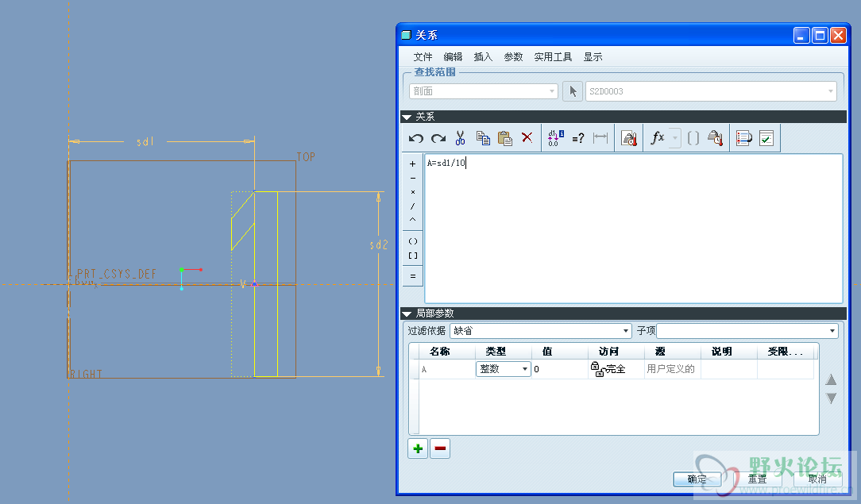Image resolution: width=861 pixels, height=504 pixels.
Task: Open the 实用工具 menu
Action: click(x=553, y=57)
